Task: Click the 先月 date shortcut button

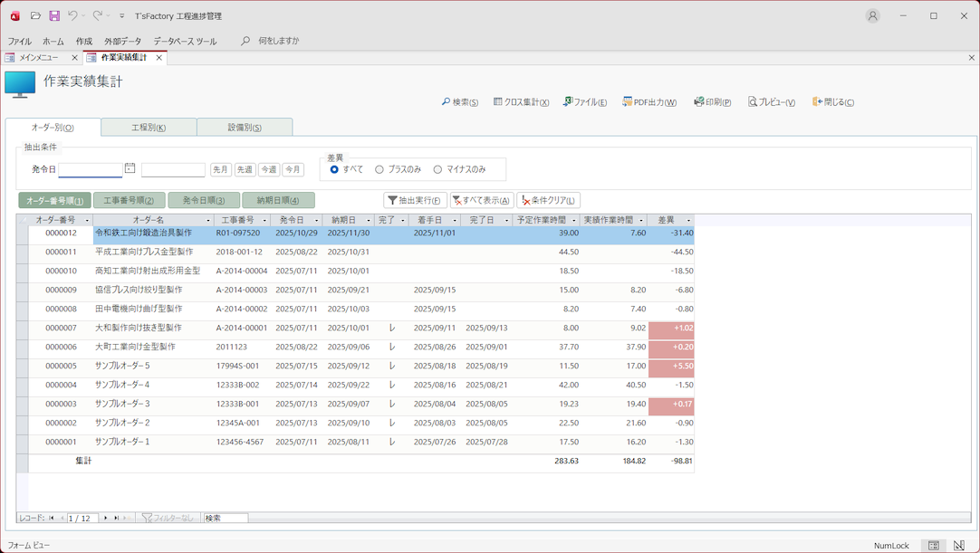Action: [220, 170]
